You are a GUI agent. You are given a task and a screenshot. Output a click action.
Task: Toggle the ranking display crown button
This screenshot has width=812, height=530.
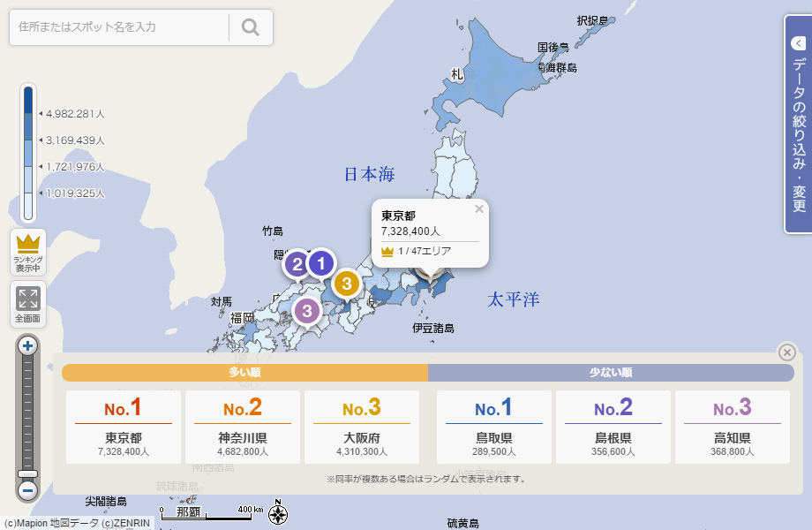point(28,252)
